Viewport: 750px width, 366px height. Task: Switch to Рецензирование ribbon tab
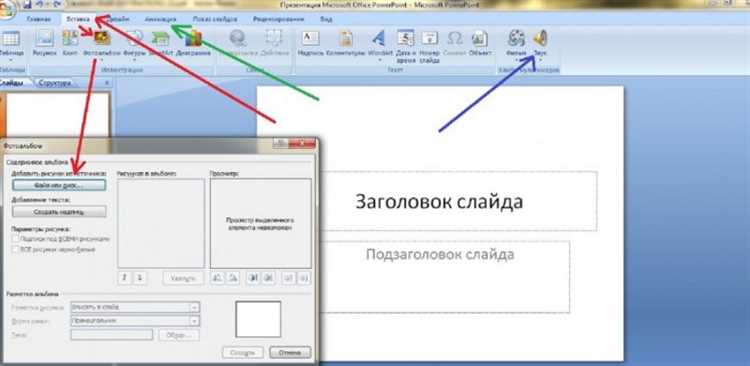(278, 20)
